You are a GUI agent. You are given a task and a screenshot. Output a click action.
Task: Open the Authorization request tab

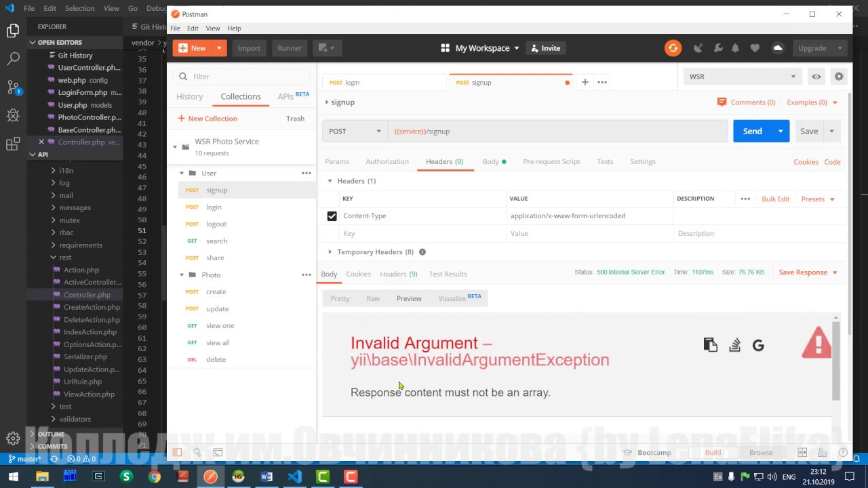click(387, 162)
